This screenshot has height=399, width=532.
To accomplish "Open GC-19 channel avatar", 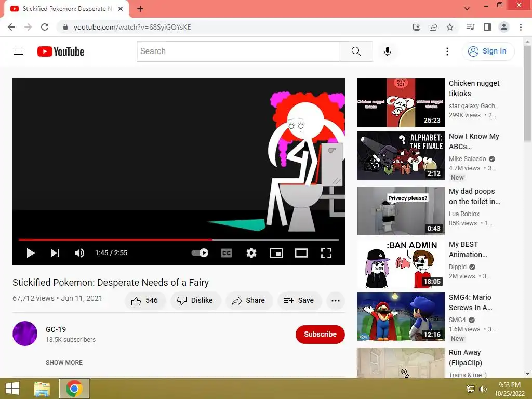I will pyautogui.click(x=25, y=334).
